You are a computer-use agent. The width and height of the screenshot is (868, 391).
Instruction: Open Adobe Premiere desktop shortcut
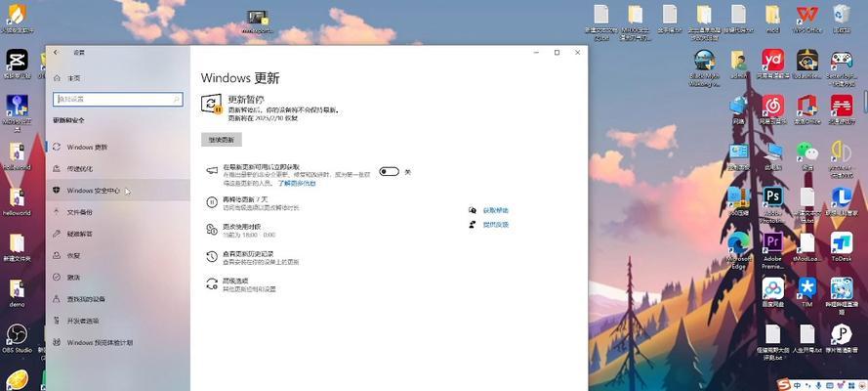click(772, 250)
